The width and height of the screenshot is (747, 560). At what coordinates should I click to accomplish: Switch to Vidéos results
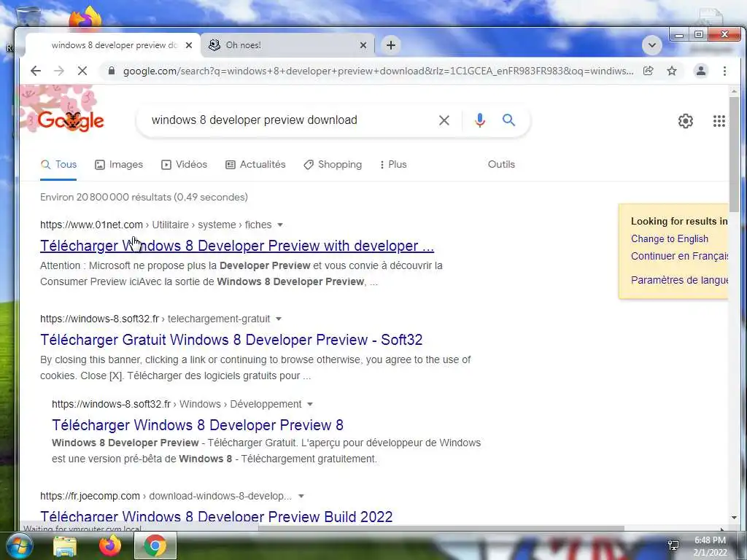[x=184, y=165]
